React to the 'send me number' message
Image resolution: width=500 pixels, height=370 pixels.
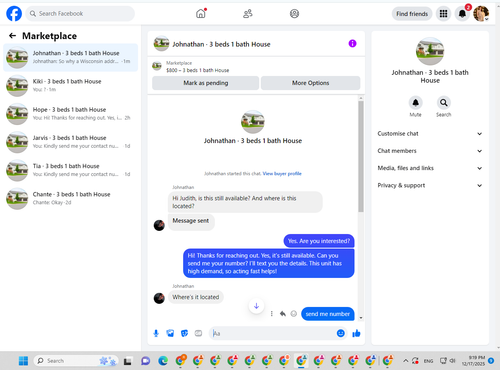coord(294,314)
